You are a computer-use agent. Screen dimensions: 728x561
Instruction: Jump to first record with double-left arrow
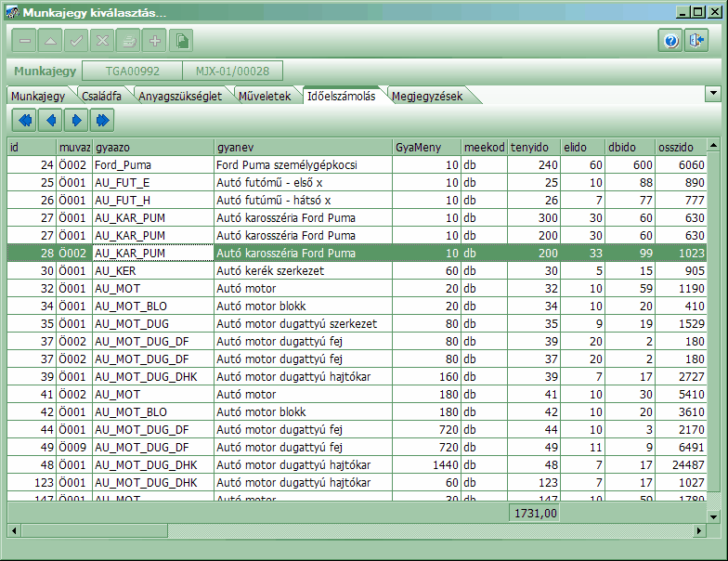pos(24,121)
